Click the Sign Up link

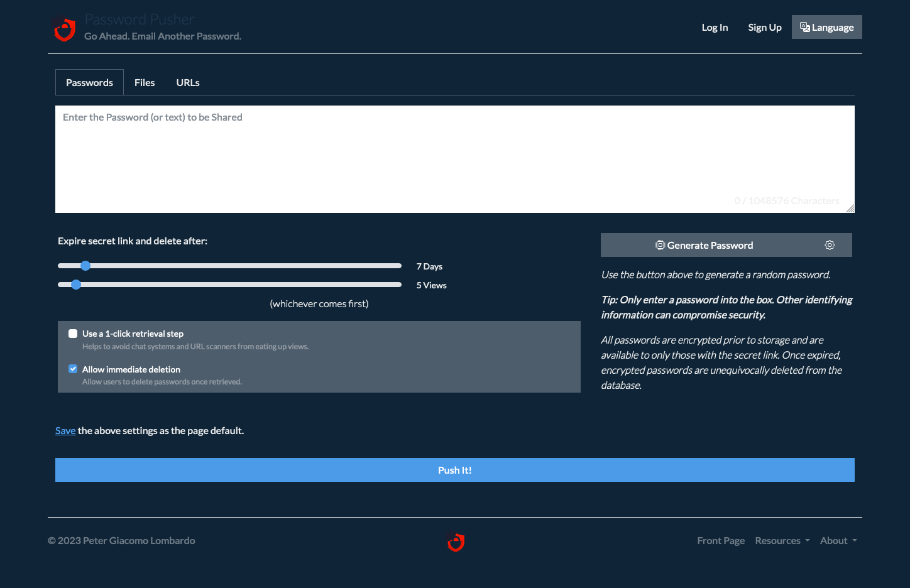pyautogui.click(x=764, y=27)
